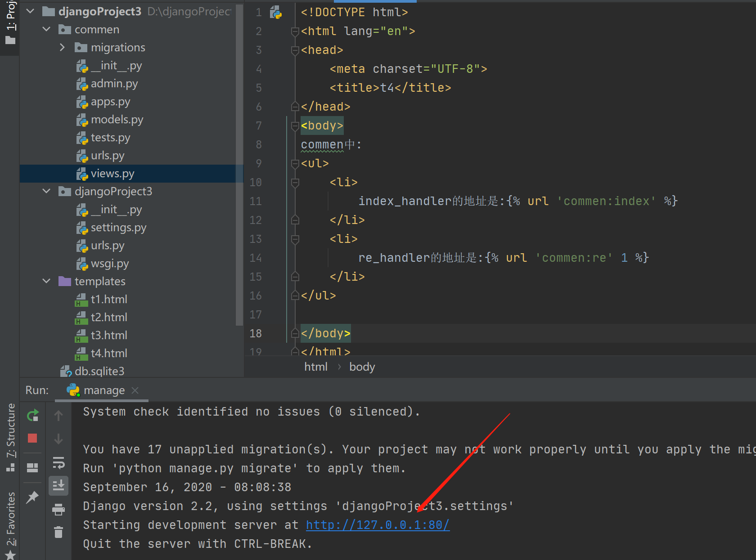The height and width of the screenshot is (560, 756).
Task: Select t4.html in the project tree
Action: coord(108,353)
